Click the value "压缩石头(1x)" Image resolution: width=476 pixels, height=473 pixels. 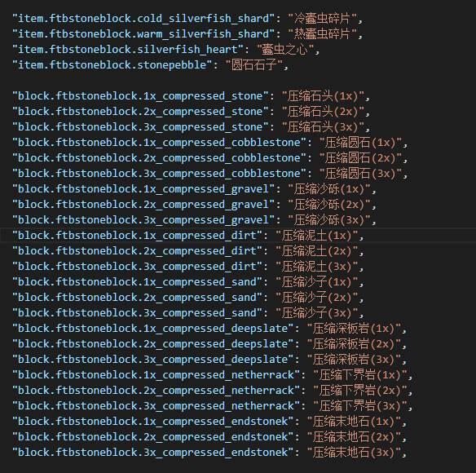coord(323,96)
